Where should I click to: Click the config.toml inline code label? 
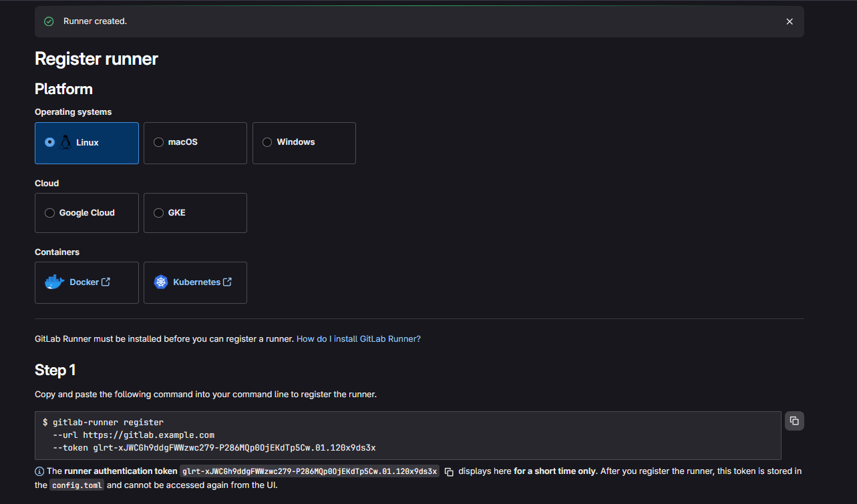coord(76,485)
